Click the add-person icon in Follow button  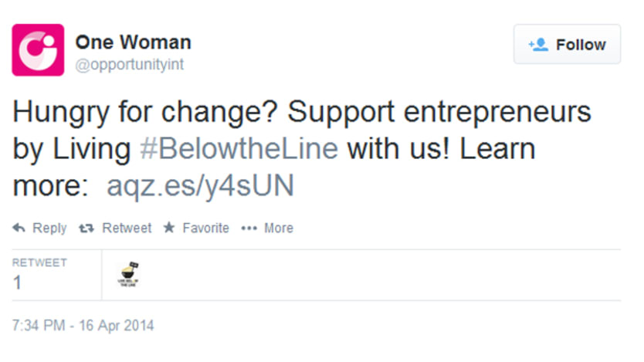point(538,44)
